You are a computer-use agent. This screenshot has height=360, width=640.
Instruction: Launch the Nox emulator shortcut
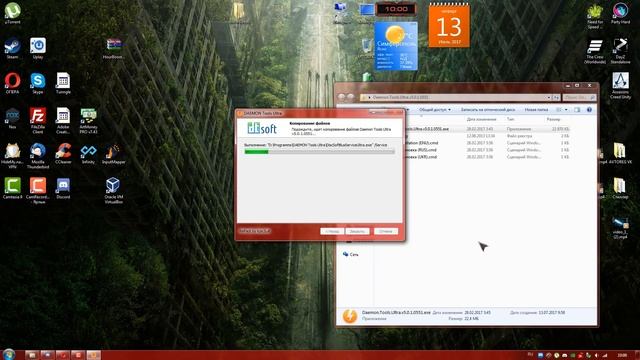[12, 118]
